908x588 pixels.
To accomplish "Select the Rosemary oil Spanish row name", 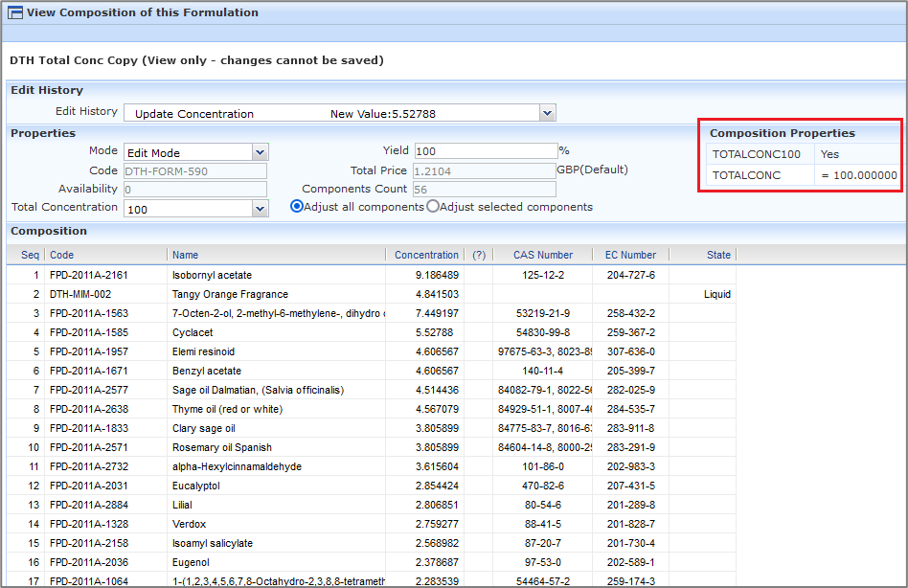I will pos(222,447).
